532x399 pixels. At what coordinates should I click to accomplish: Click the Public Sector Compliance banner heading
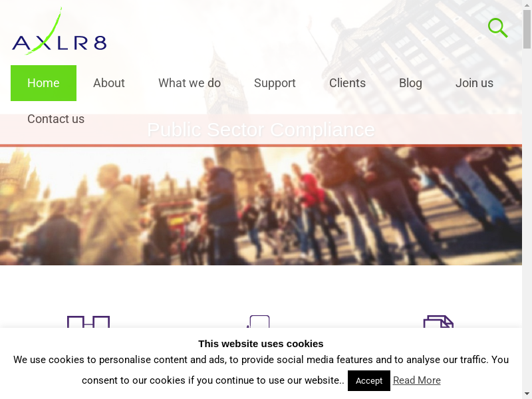click(261, 130)
